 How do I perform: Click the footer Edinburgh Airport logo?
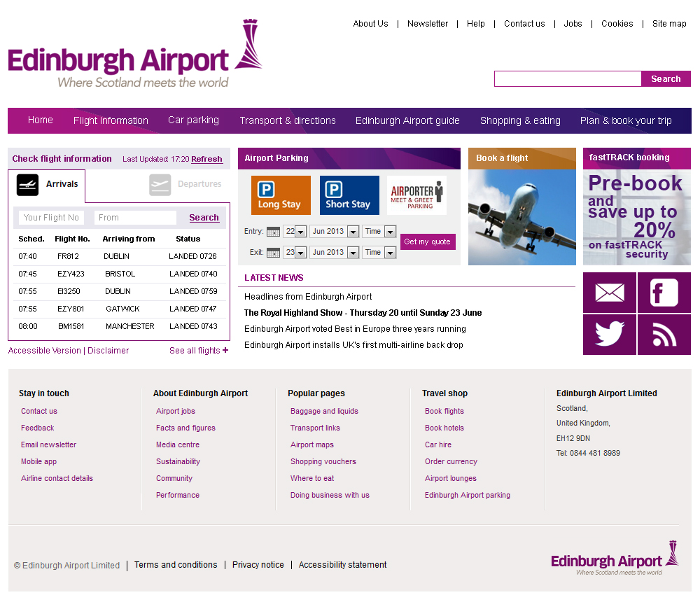point(615,558)
